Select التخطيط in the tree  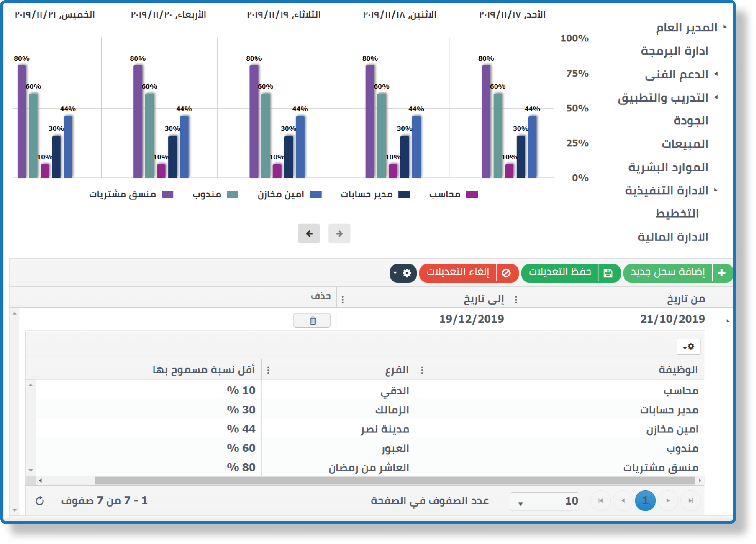point(677,214)
